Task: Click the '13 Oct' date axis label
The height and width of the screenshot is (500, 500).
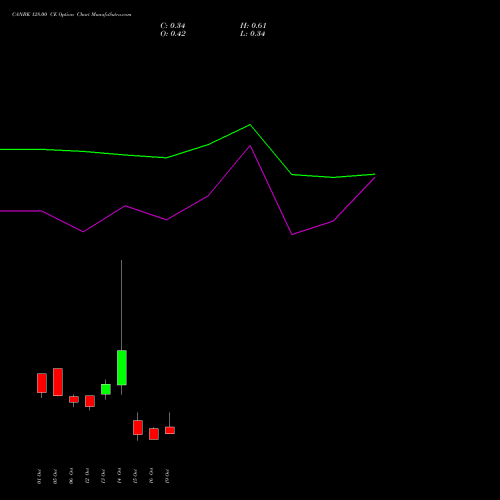Action: (103, 476)
